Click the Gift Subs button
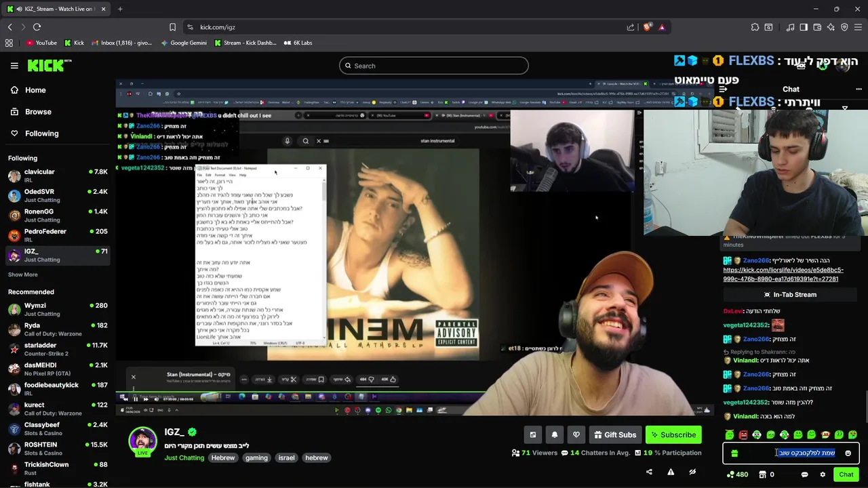 [x=614, y=435]
